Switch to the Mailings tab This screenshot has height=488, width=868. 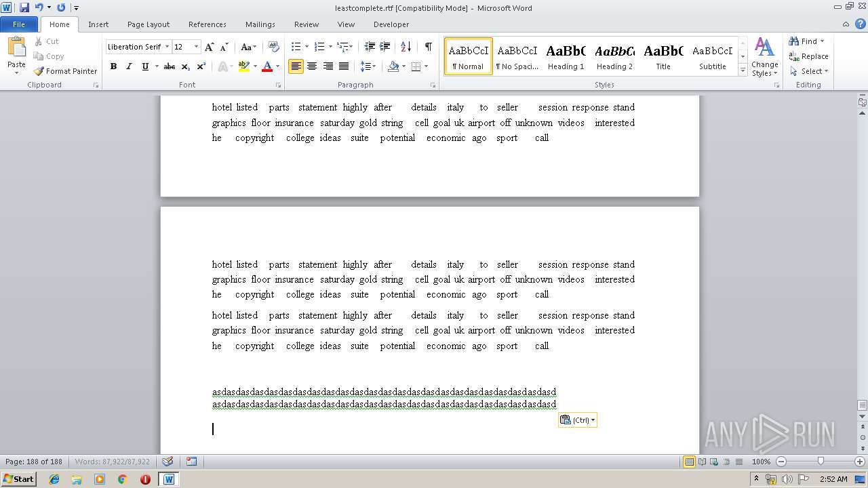[x=260, y=24]
